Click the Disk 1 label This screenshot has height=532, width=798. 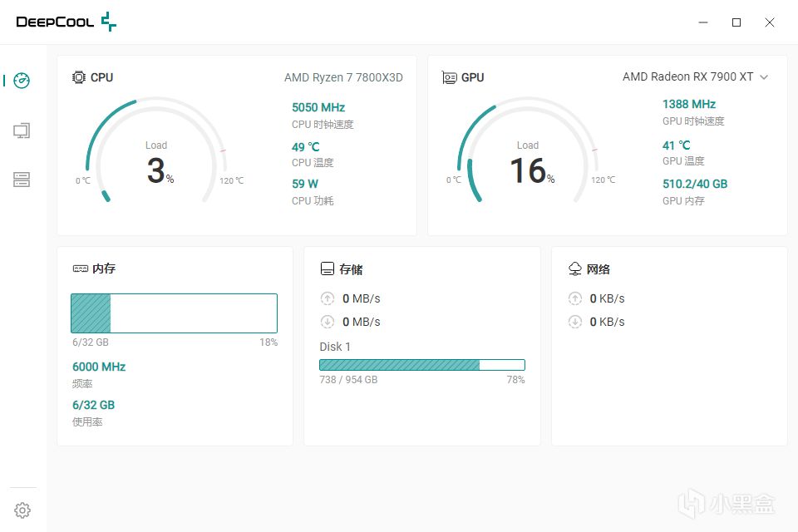pos(335,347)
